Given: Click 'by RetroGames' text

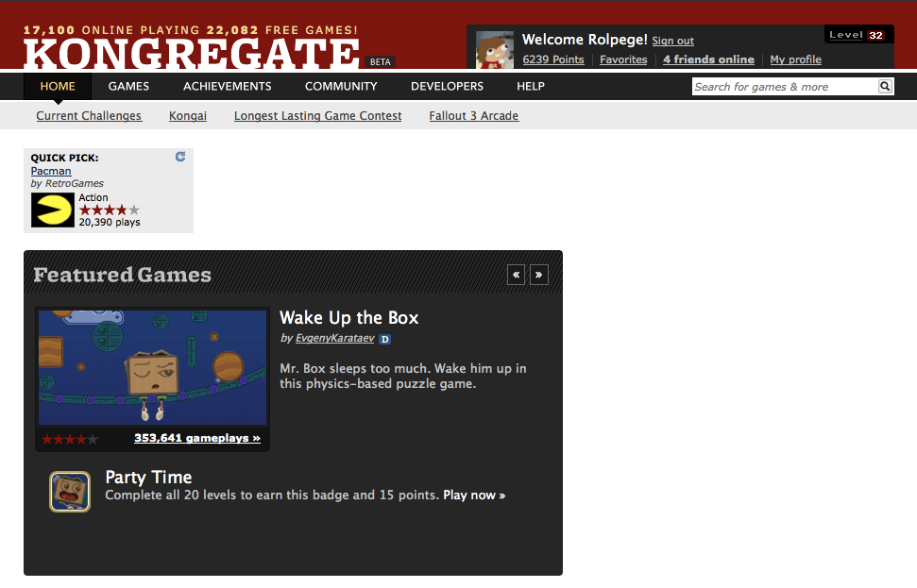Looking at the screenshot, I should point(67,183).
